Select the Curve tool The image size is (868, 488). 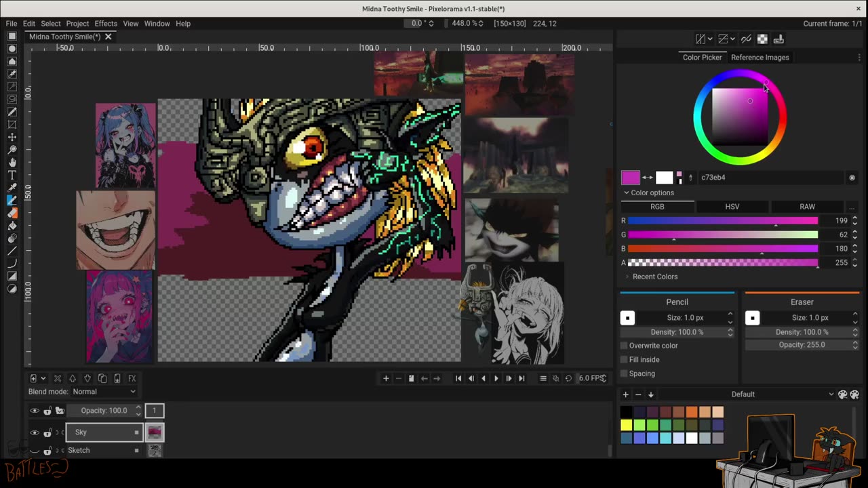[x=12, y=264]
